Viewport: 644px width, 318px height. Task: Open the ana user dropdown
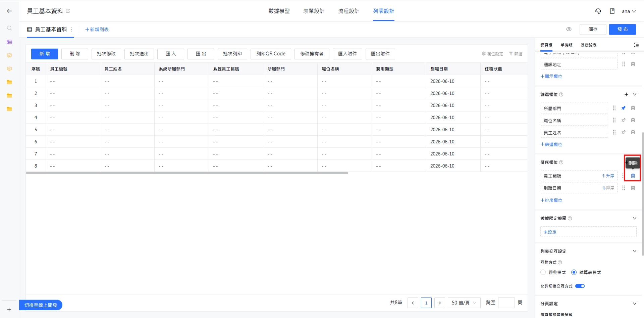tap(629, 11)
